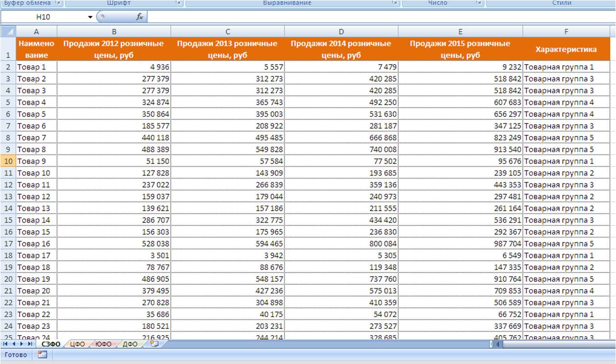This screenshot has height=364, width=616.
Task: Click the Insert Function fx icon
Action: [x=139, y=17]
